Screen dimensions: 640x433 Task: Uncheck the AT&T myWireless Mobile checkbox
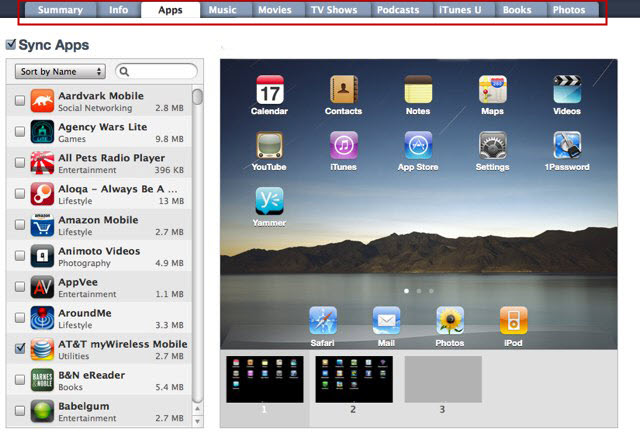click(x=20, y=348)
